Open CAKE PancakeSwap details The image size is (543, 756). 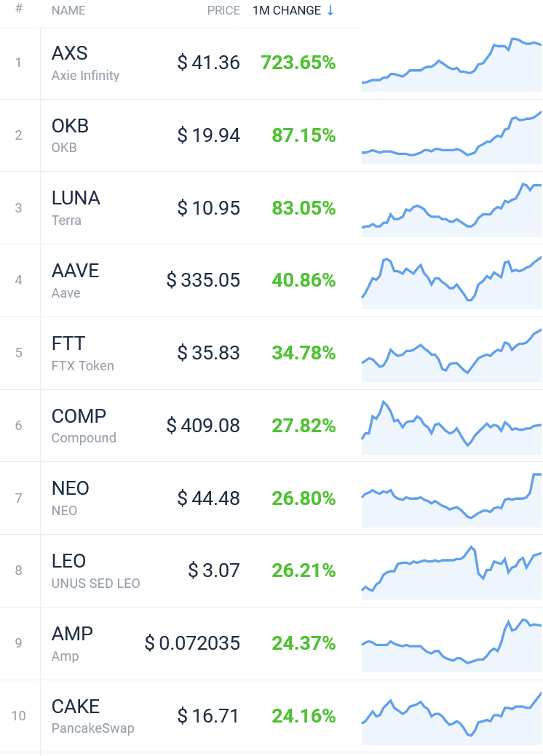click(x=92, y=716)
